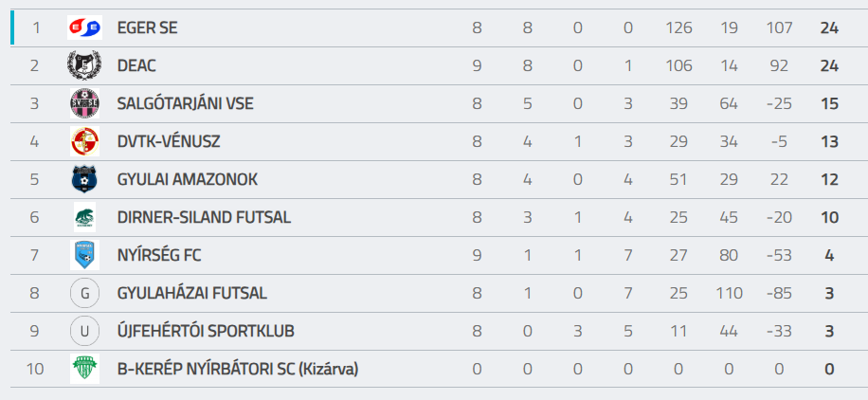Open the DEAC team name link
Image resolution: width=868 pixels, height=400 pixels.
[x=136, y=65]
